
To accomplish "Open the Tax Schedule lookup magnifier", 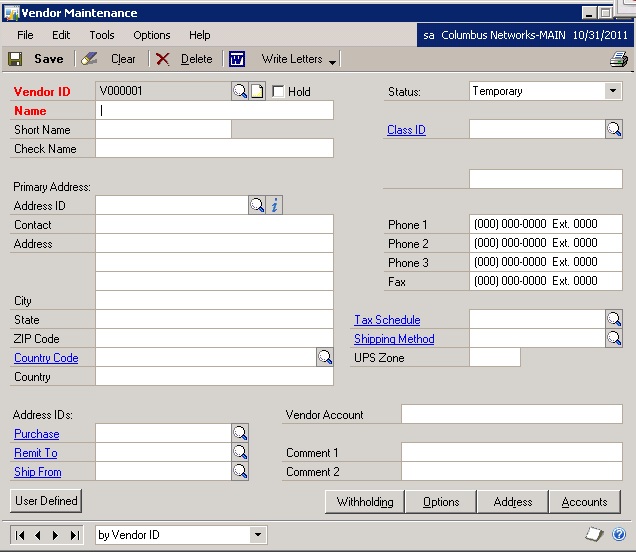I will pyautogui.click(x=614, y=319).
